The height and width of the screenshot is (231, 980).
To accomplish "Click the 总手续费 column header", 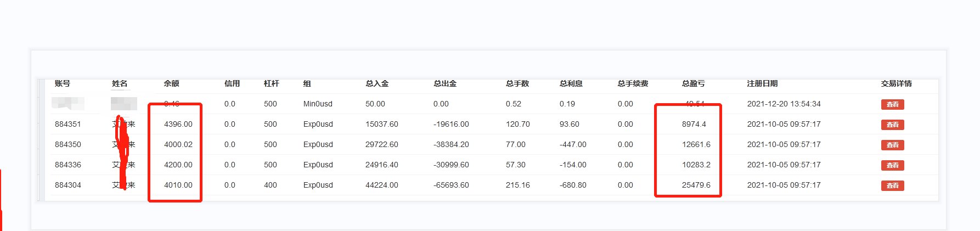I will tap(633, 83).
